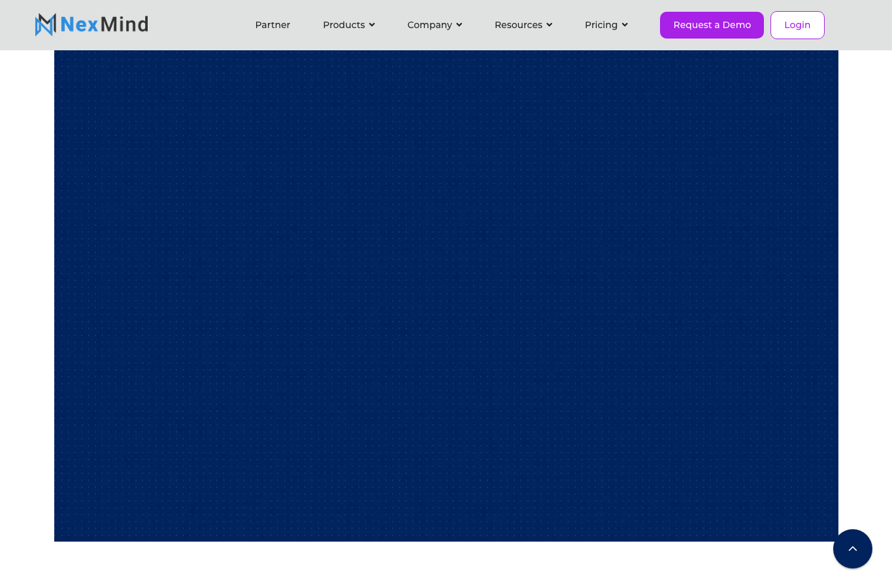
Task: Go to the Partner page
Action: tap(273, 25)
